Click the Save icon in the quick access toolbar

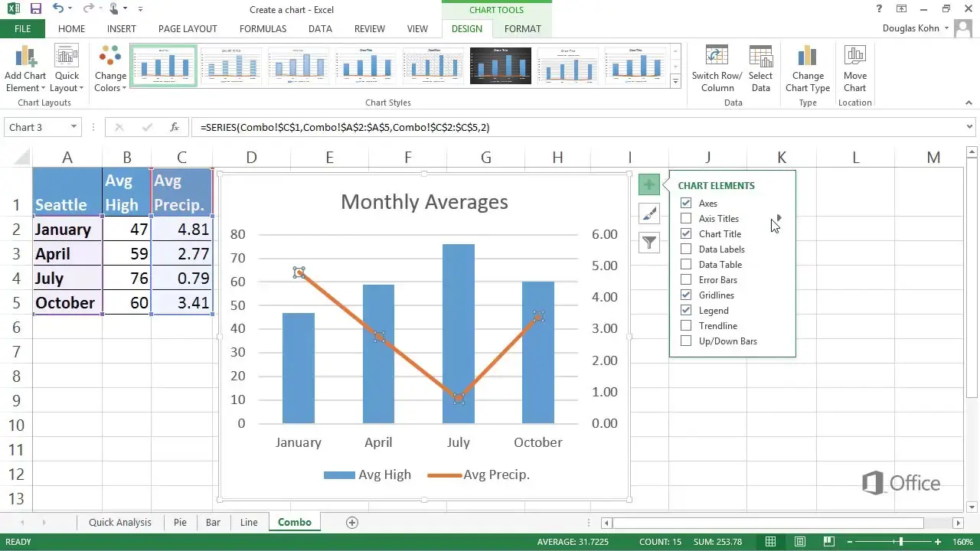pos(35,9)
